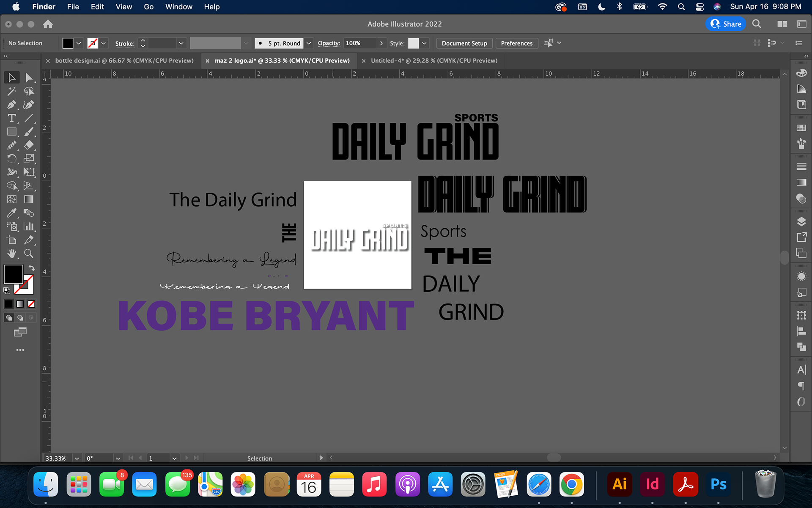Image resolution: width=812 pixels, height=508 pixels.
Task: Open the Paragraph panel icon
Action: [801, 386]
